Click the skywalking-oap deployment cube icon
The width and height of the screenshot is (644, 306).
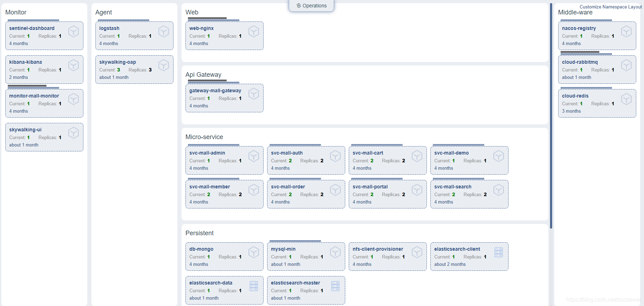coord(164,65)
